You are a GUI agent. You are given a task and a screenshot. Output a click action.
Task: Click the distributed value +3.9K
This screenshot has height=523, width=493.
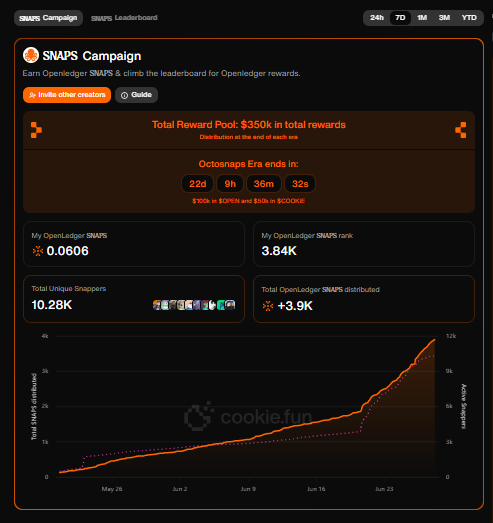point(295,306)
